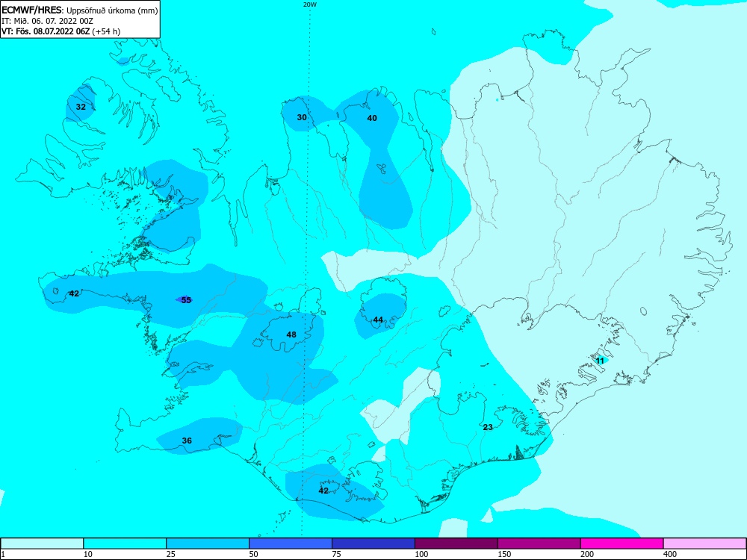The height and width of the screenshot is (560, 747).
Task: Click the 23 value on Vatnajökull glacier
Action: point(488,428)
